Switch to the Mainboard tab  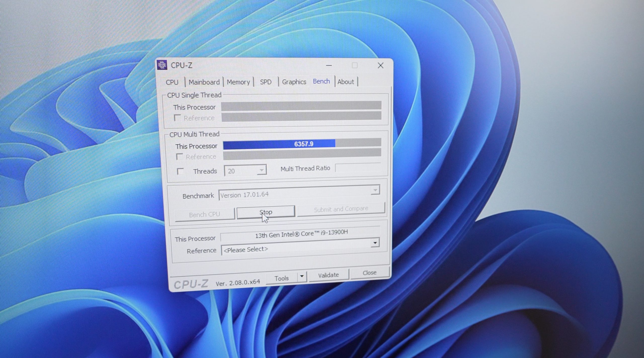click(x=204, y=82)
